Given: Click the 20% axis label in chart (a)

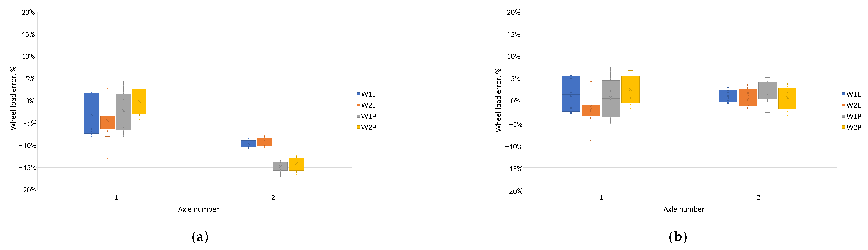Looking at the screenshot, I should (x=28, y=13).
